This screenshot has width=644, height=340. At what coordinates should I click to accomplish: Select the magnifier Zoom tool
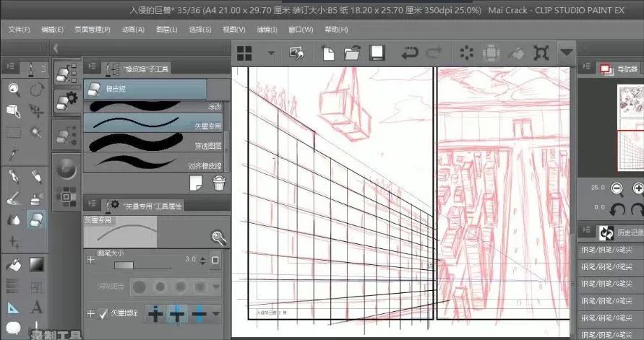[x=14, y=89]
